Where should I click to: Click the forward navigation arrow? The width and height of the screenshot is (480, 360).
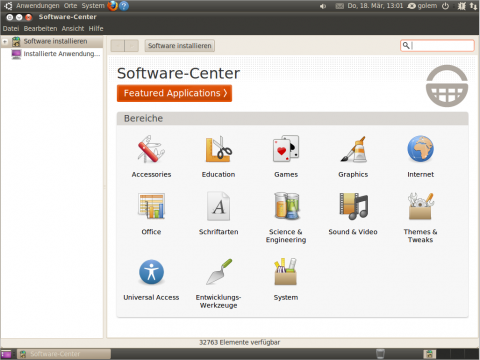point(132,46)
